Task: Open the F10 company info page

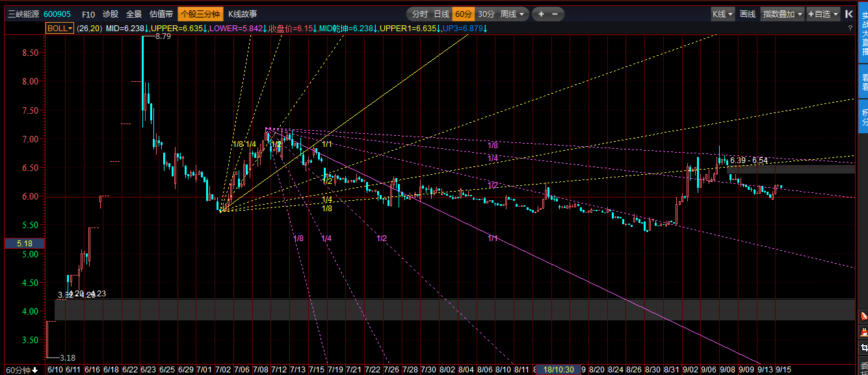Action: 88,14
